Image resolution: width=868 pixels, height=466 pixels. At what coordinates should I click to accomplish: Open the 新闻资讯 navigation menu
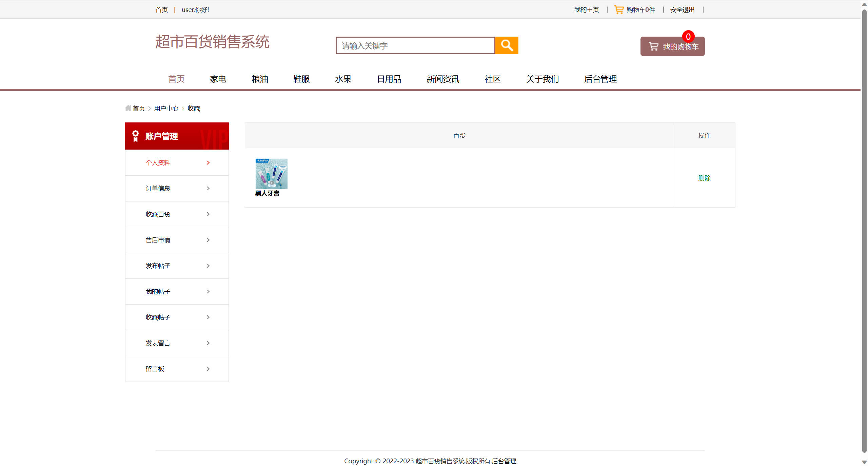[x=442, y=79]
